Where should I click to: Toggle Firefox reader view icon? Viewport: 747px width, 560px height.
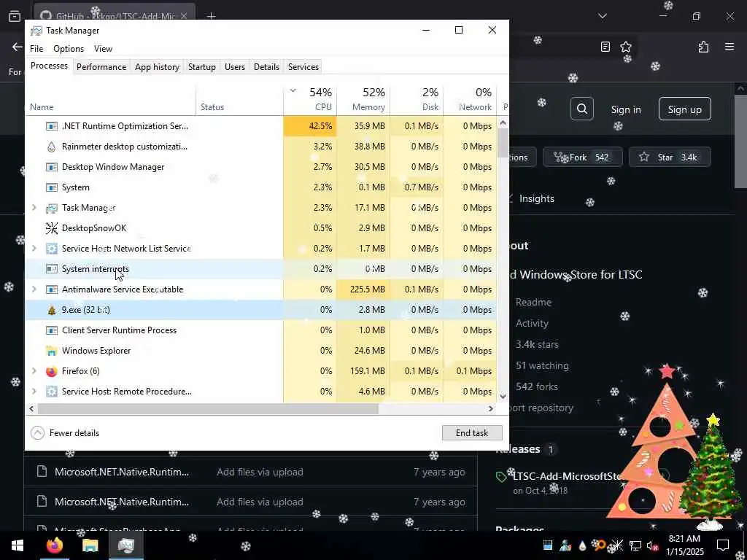coord(605,47)
